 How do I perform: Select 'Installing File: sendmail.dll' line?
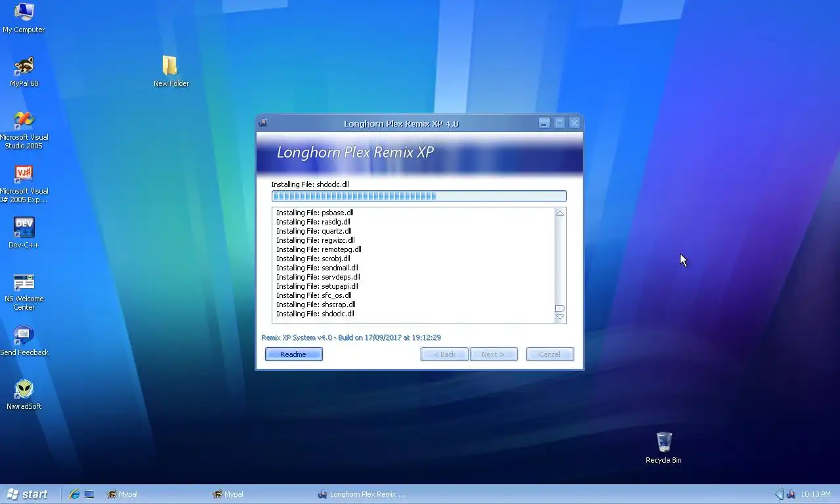317,268
